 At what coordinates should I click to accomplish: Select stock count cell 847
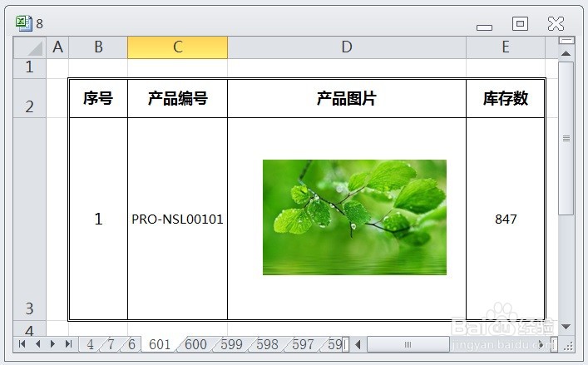[x=506, y=219]
